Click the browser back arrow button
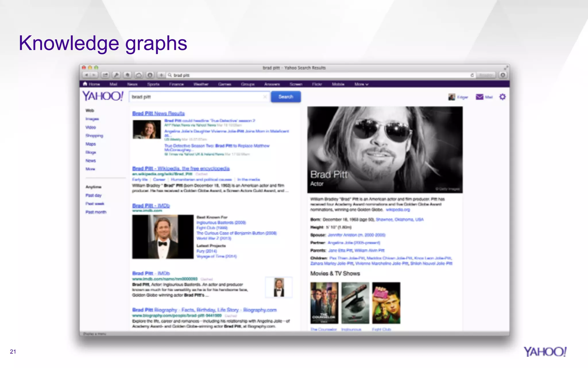588x368 pixels. [x=86, y=75]
